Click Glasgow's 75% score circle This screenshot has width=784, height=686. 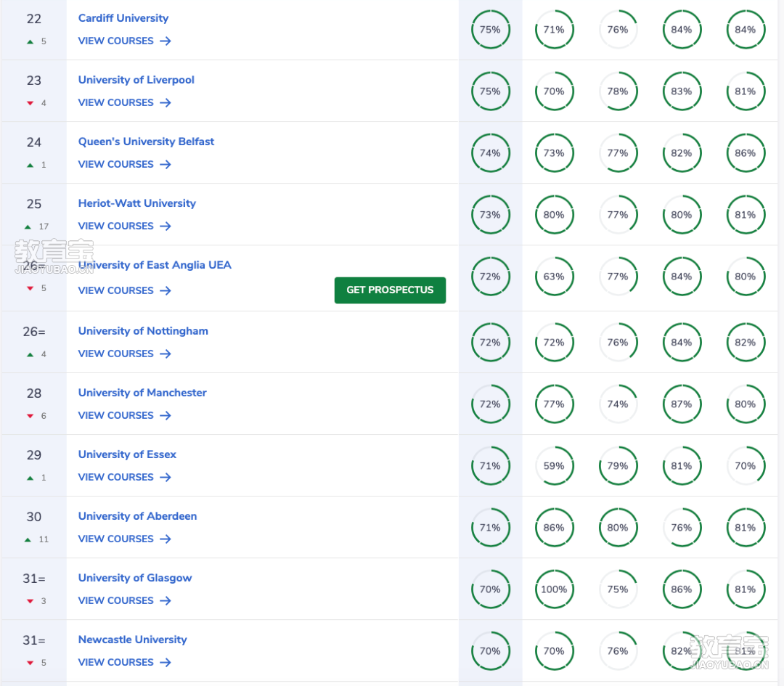[x=618, y=589]
